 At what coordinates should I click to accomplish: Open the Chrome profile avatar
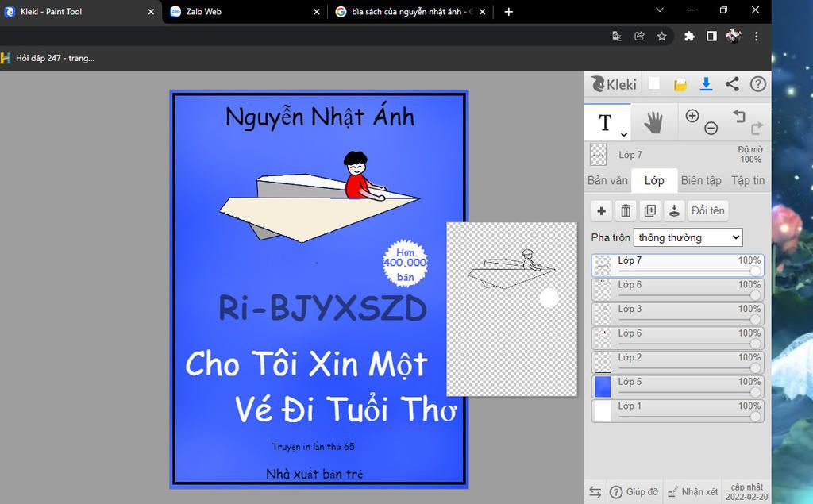pyautogui.click(x=734, y=36)
